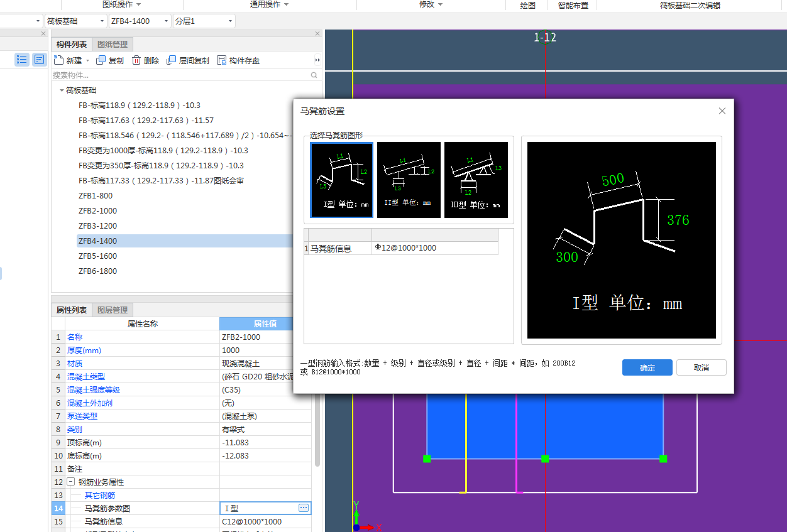
Task: Open the 修改 ribbon group menu
Action: point(431,4)
